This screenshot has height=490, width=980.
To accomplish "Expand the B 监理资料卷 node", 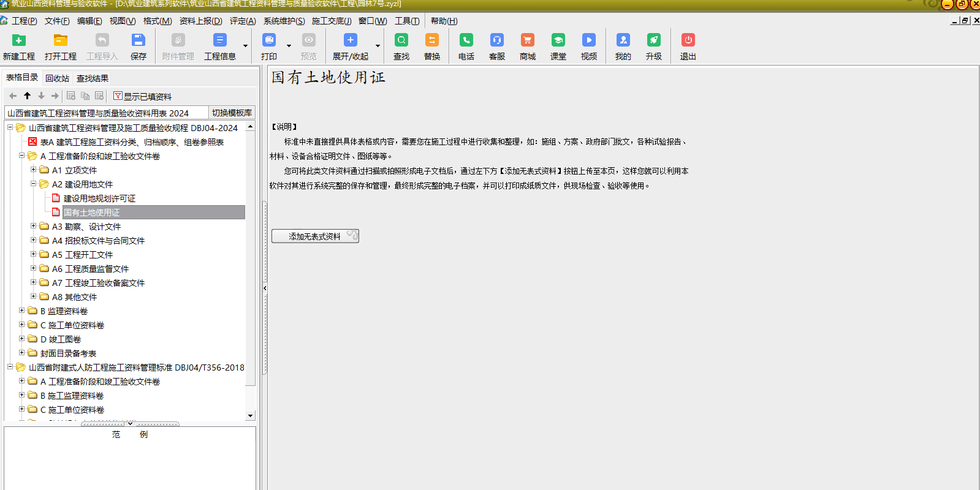I will [22, 311].
